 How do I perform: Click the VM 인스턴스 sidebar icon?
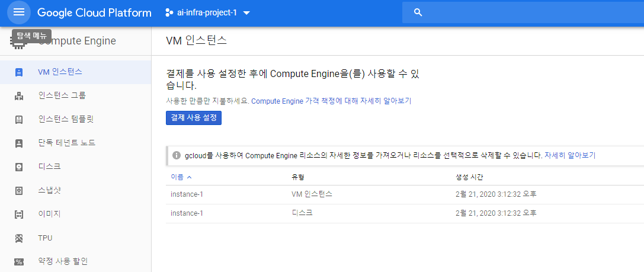tap(18, 72)
